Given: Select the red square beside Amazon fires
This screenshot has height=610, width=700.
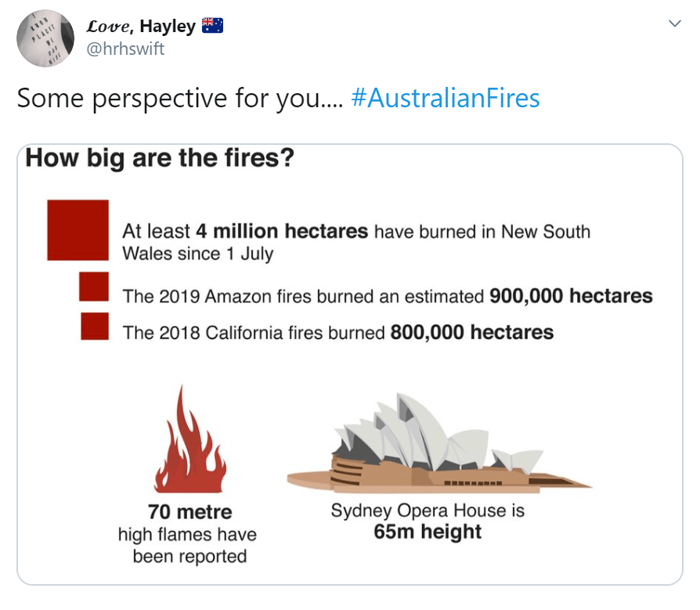Looking at the screenshot, I should click(94, 286).
